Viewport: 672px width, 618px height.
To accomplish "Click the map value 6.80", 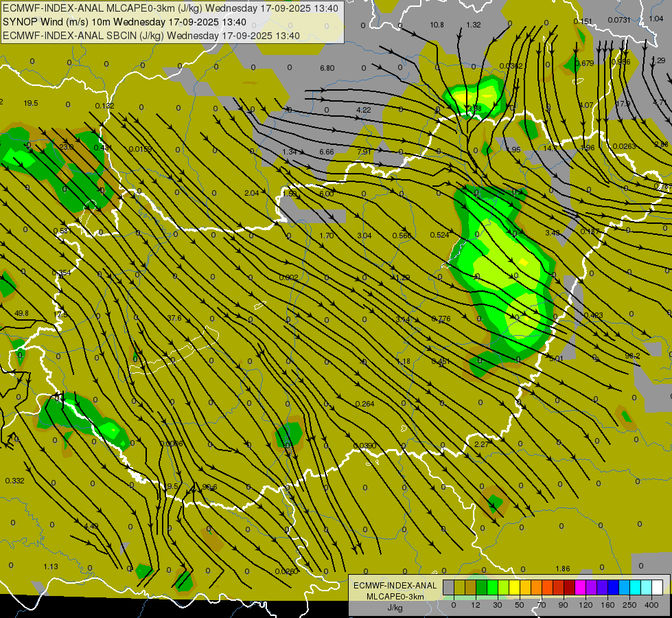I will click(327, 68).
